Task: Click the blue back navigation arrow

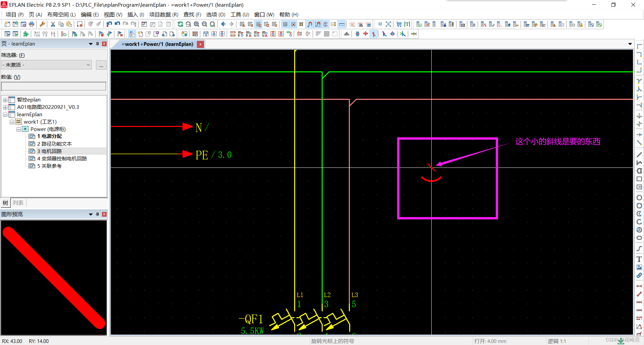Action: 223,24
